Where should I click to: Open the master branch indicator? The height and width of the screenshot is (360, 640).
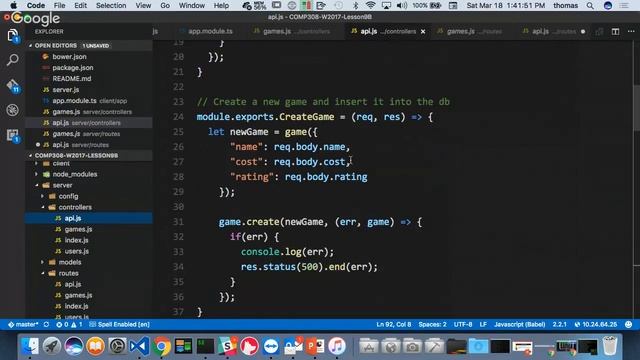click(23, 324)
